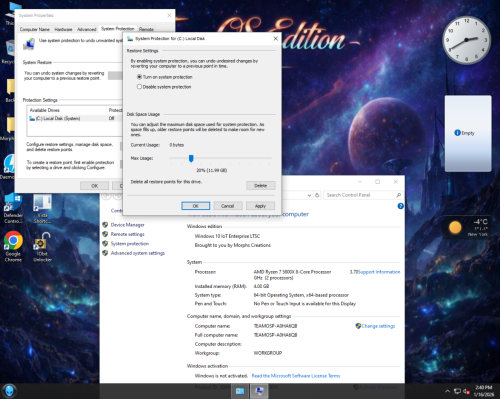The height and width of the screenshot is (399, 500).
Task: Select Turn on system protection option
Action: (165, 77)
